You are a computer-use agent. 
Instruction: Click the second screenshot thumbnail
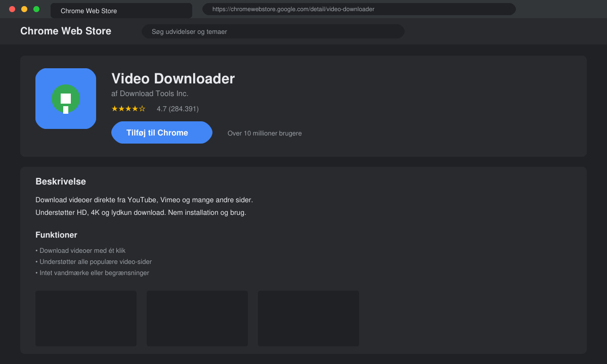click(x=197, y=318)
